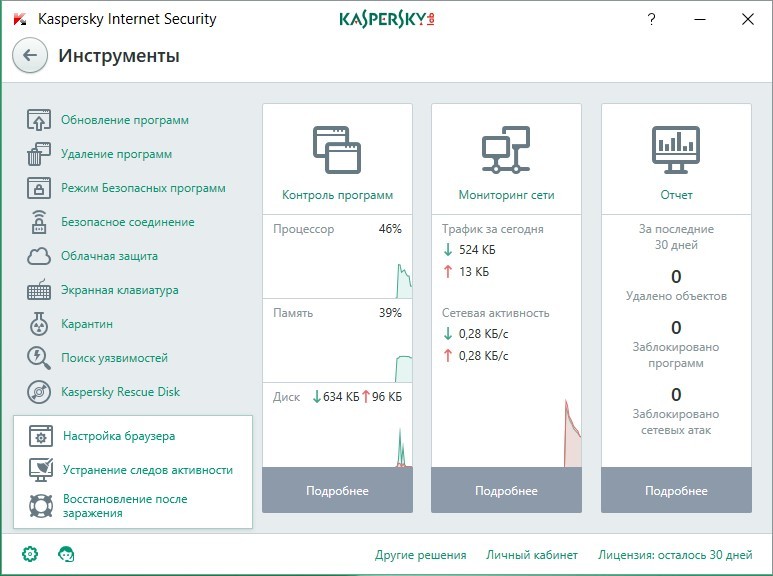The image size is (773, 576).
Task: Open Карантин biohazard flask icon
Action: click(x=39, y=325)
